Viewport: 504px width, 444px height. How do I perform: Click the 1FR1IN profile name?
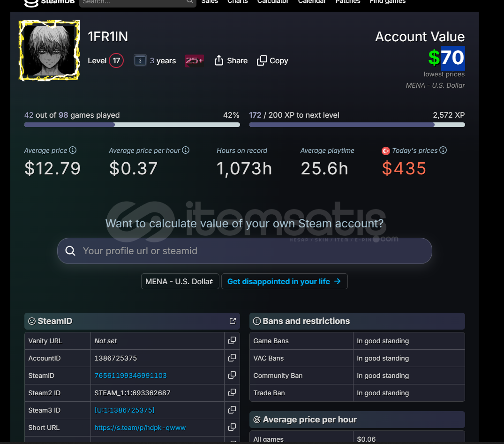[x=108, y=37]
